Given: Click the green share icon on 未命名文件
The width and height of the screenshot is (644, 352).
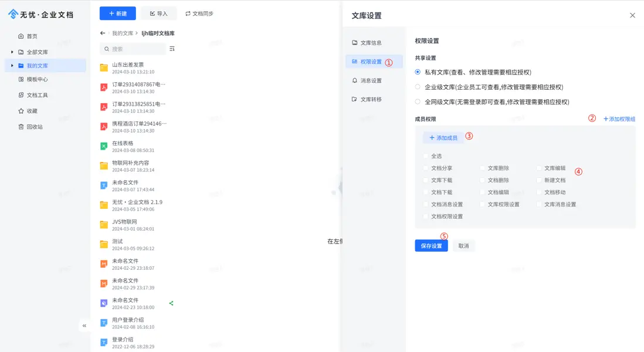Looking at the screenshot, I should pos(172,303).
